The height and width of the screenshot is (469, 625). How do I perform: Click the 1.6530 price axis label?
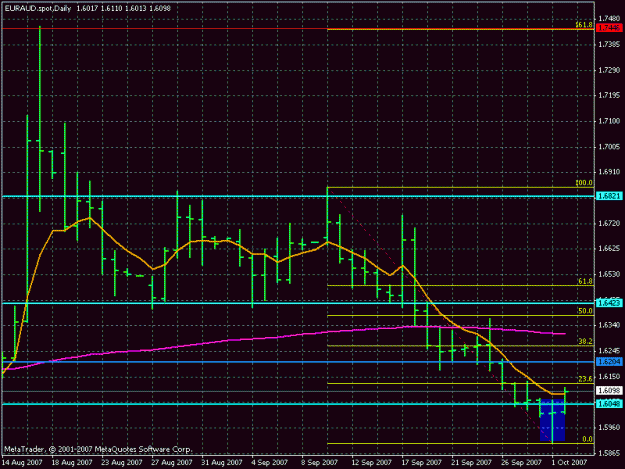coord(609,275)
